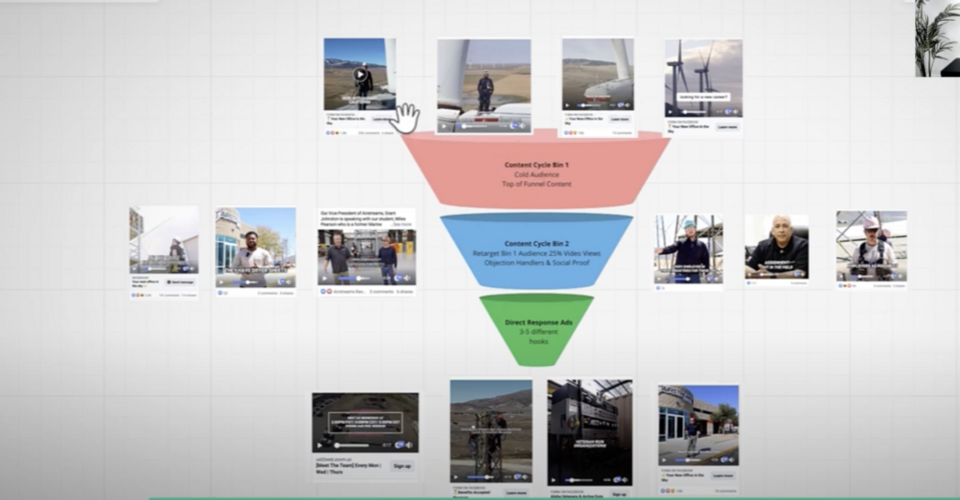The height and width of the screenshot is (500, 960).
Task: Click the 'Cold Audience' text in the funnel
Action: click(536, 174)
